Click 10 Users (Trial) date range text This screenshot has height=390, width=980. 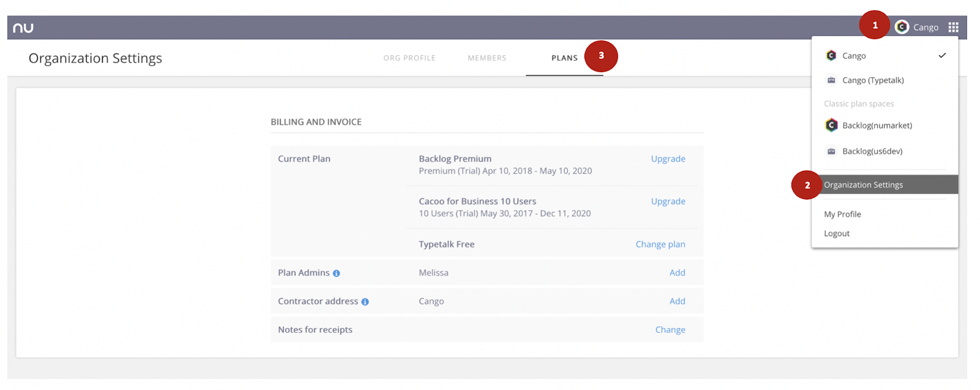point(505,214)
